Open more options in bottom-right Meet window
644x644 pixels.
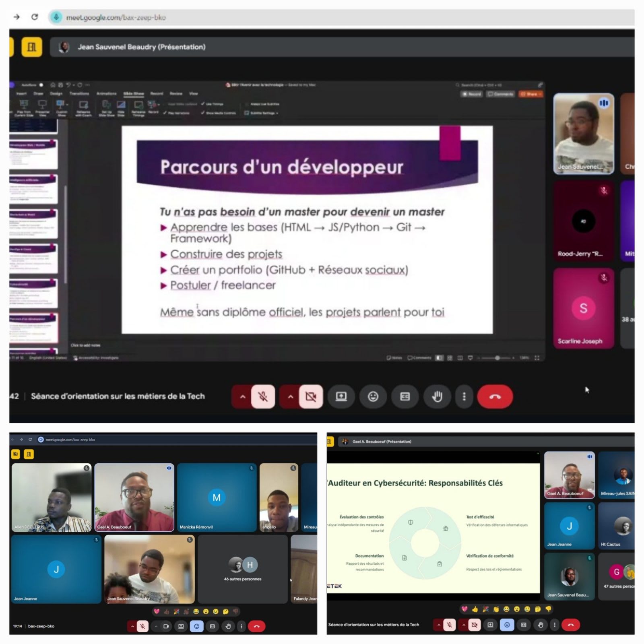555,625
